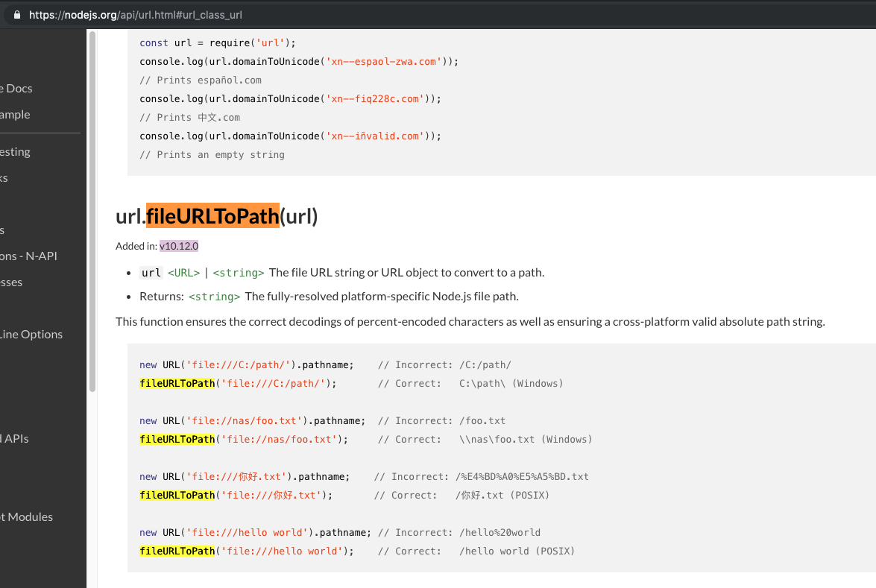876x588 pixels.
Task: Select the v10.12.0 version badge
Action: tap(178, 245)
